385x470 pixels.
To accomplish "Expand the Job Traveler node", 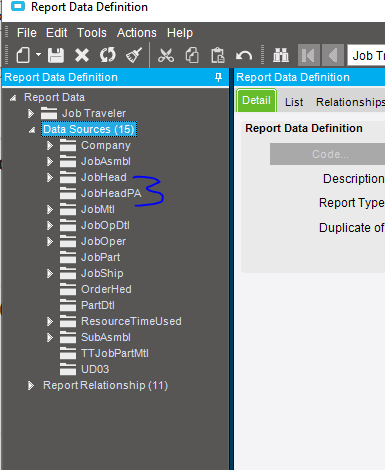I will (x=31, y=113).
